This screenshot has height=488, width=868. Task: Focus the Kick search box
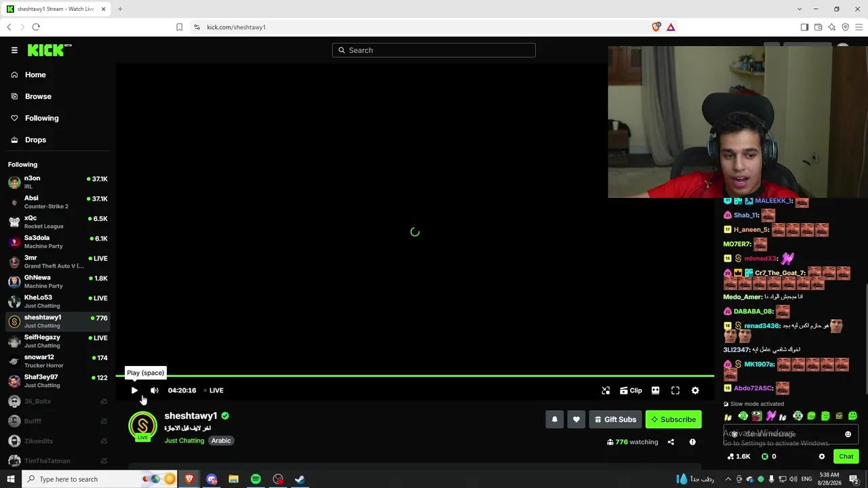[434, 50]
